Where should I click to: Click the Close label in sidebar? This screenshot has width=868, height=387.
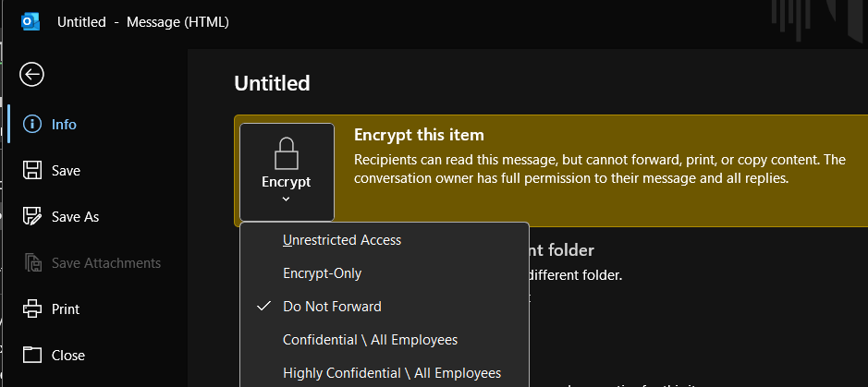coord(68,355)
